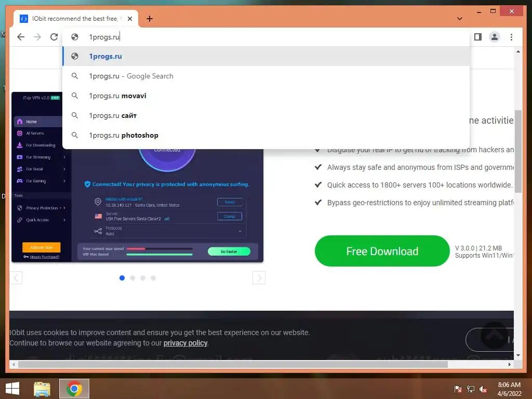Open a new browser tab
This screenshot has width=532, height=399.
(x=150, y=19)
